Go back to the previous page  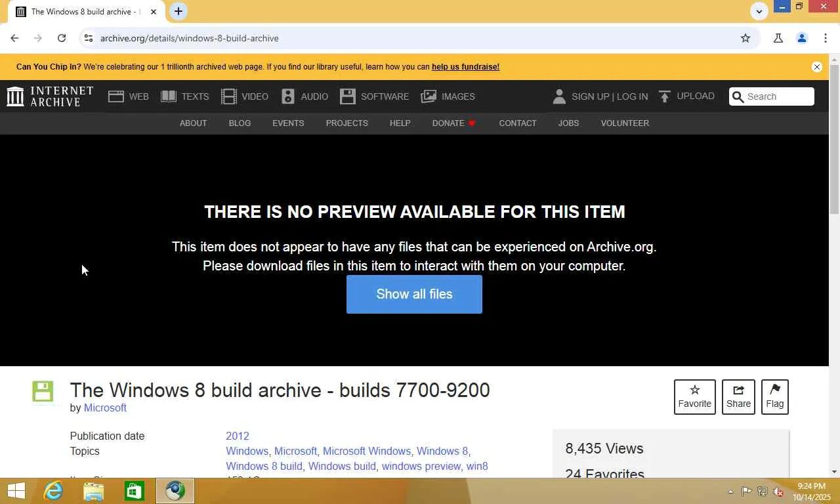pyautogui.click(x=14, y=38)
